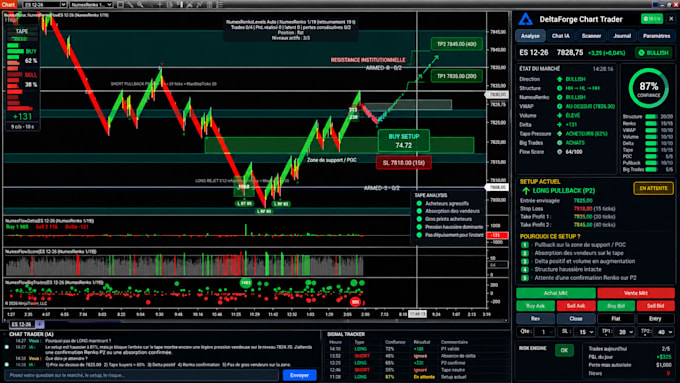Click the 87% confidence ring gauge
Viewport: 680px width, 383px height.
(648, 88)
